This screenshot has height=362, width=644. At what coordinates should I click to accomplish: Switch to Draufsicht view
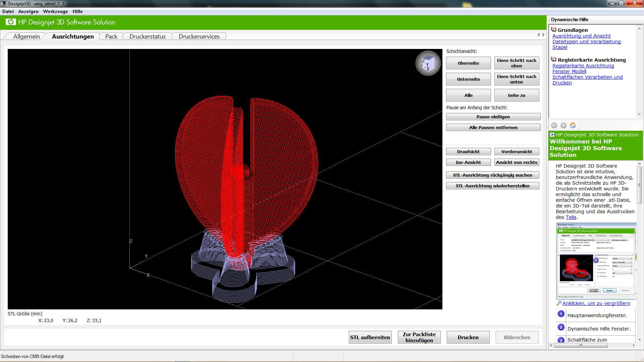tap(468, 152)
